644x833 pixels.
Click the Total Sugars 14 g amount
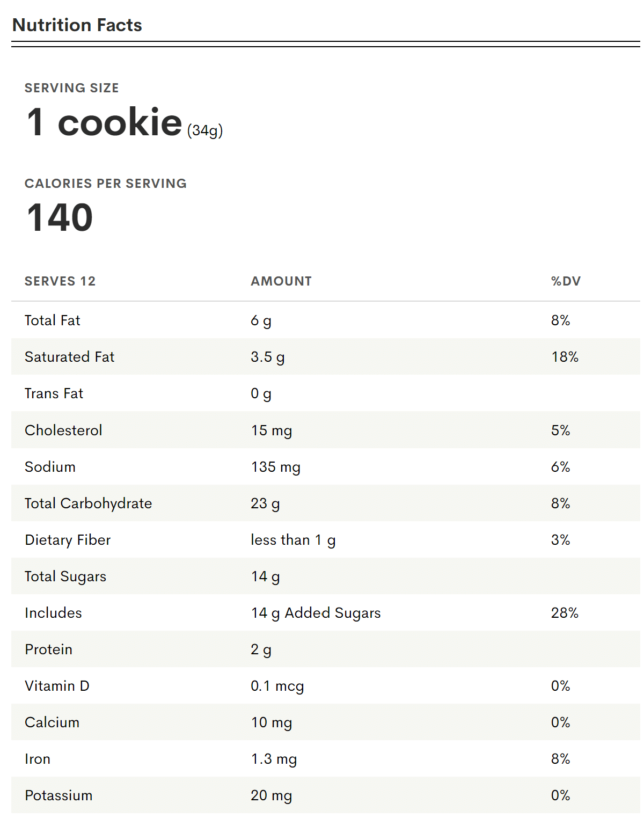click(x=265, y=576)
